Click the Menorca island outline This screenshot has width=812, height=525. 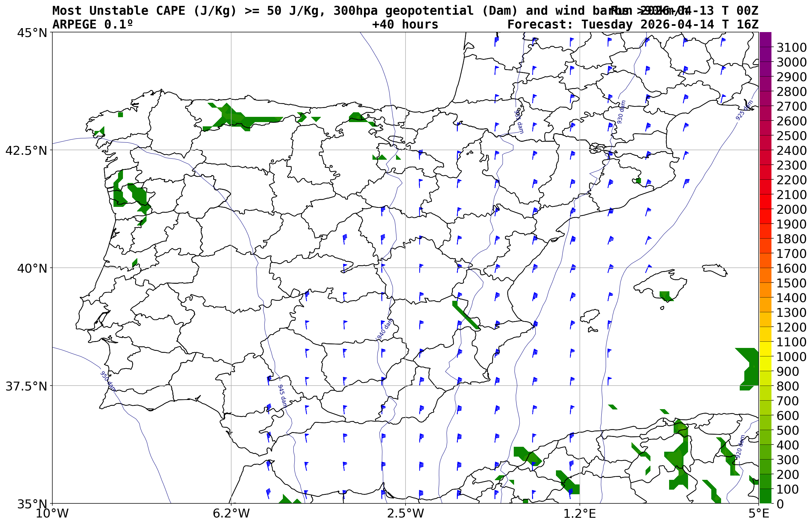tap(714, 269)
